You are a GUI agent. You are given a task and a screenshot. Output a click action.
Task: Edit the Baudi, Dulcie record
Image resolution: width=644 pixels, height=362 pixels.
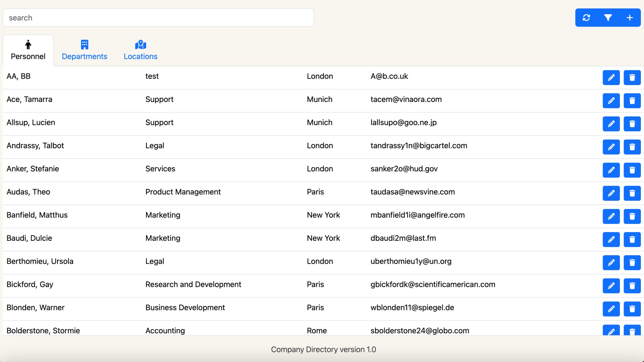pos(611,239)
